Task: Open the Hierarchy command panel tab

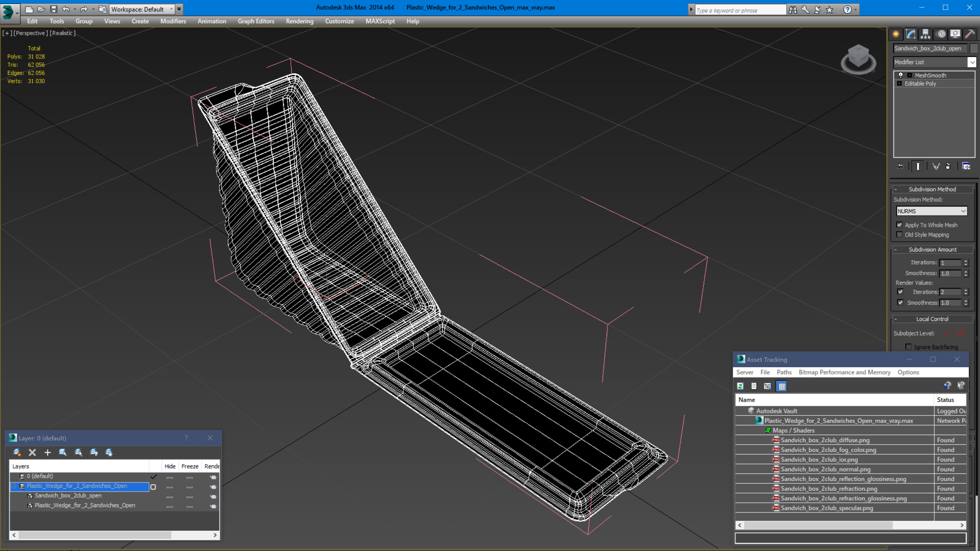Action: point(925,34)
